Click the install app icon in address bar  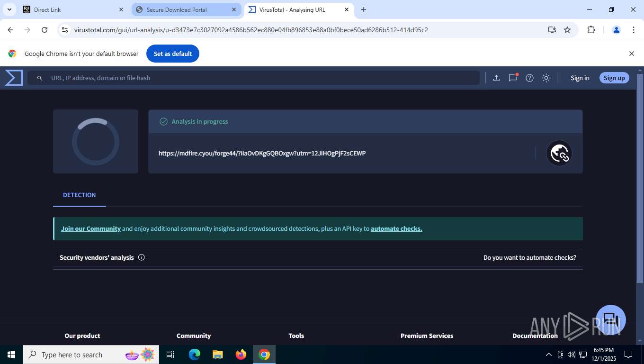tap(552, 30)
